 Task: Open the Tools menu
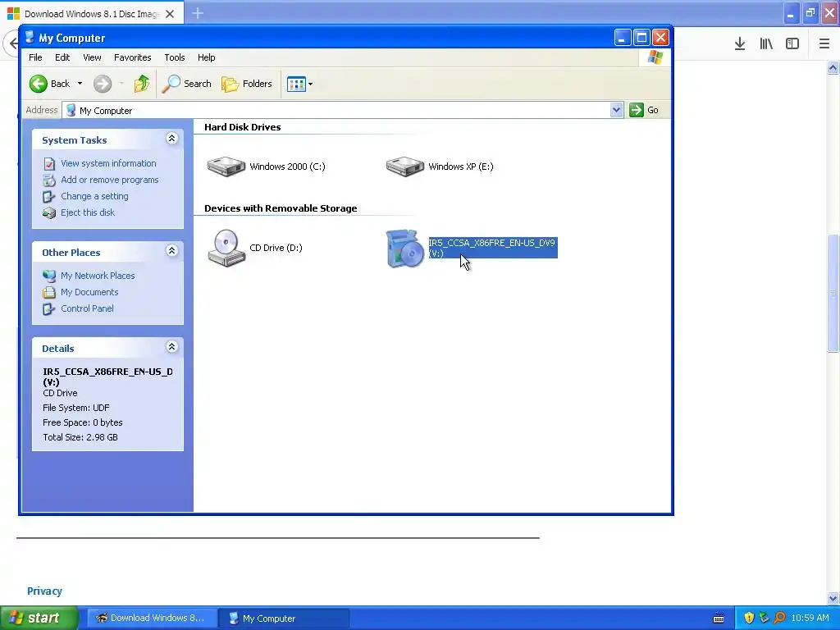tap(174, 57)
